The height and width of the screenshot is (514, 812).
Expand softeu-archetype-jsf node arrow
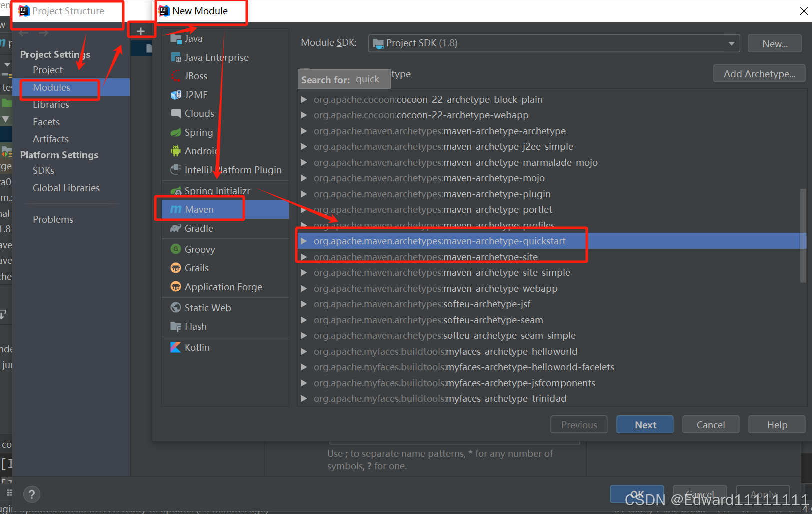pyautogui.click(x=304, y=304)
